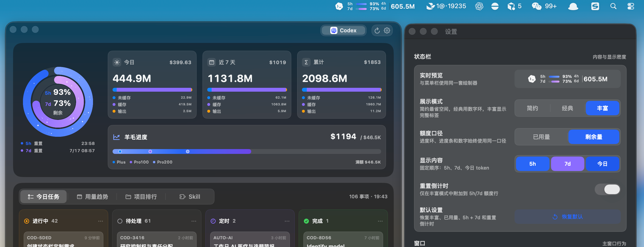The height and width of the screenshot is (247, 644).
Task: Choose 剩余量 quota metric
Action: click(x=594, y=137)
